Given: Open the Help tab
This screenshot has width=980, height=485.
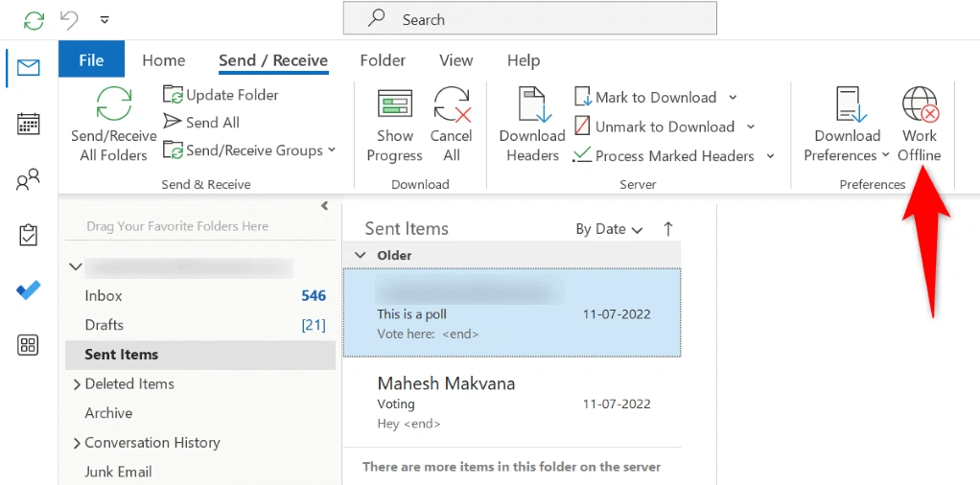Looking at the screenshot, I should [524, 60].
